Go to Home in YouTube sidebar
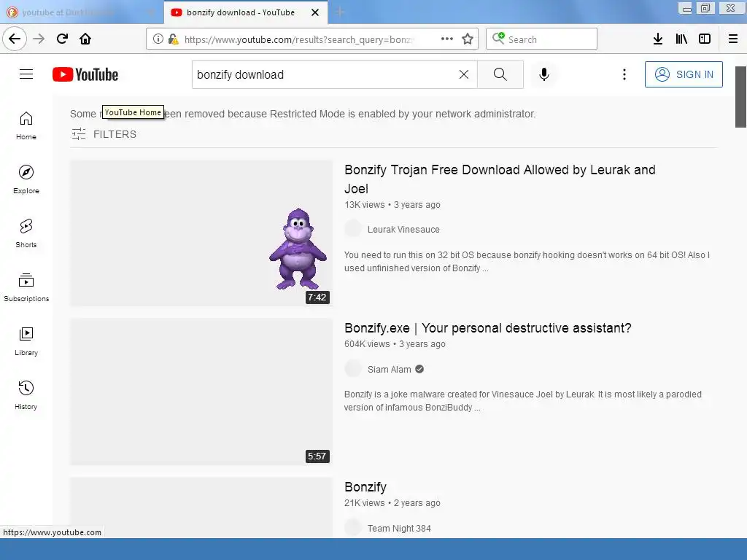The height and width of the screenshot is (560, 747). 26,125
